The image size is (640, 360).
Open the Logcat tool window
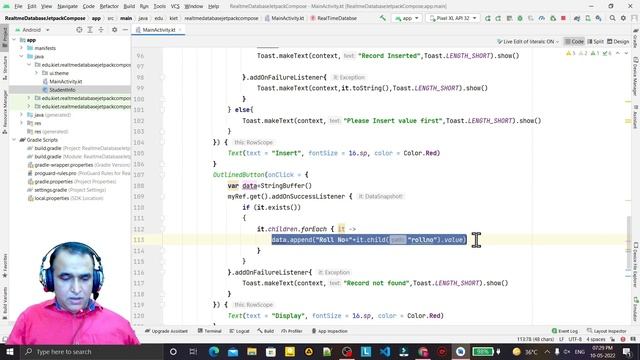pyautogui.click(x=239, y=331)
